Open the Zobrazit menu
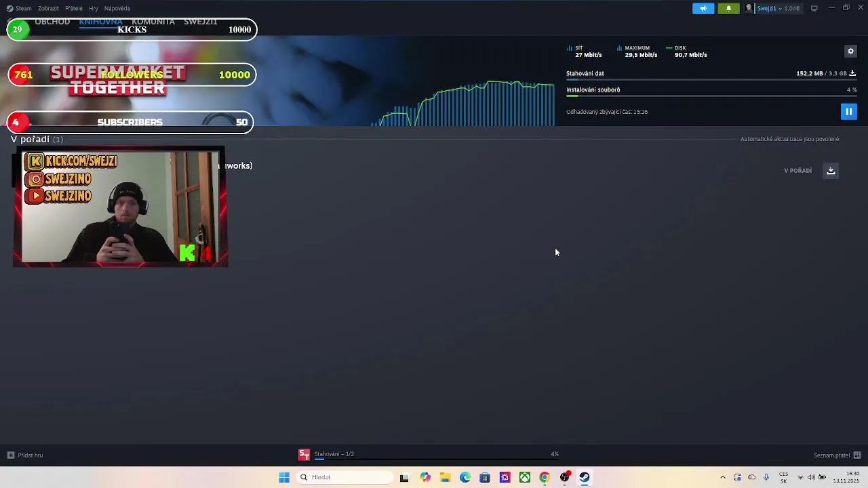The height and width of the screenshot is (488, 868). tap(48, 8)
